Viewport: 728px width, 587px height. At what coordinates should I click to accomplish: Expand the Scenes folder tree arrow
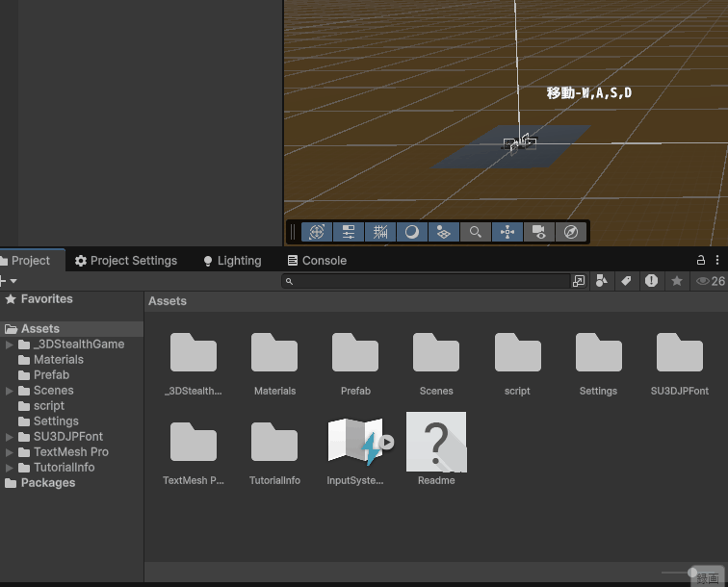coord(10,391)
